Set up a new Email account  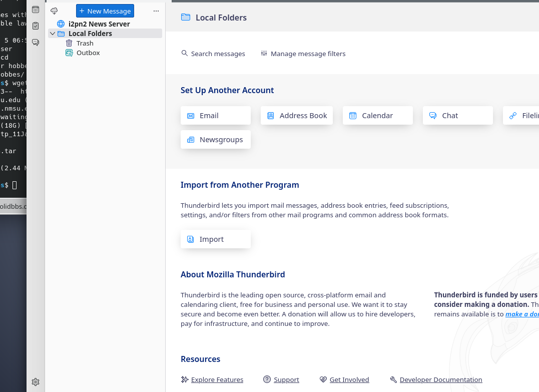click(216, 116)
